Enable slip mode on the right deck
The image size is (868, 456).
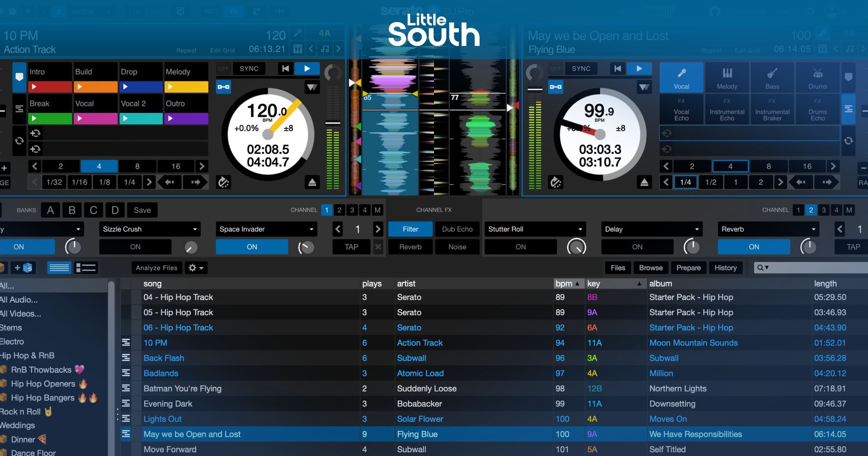pyautogui.click(x=556, y=182)
